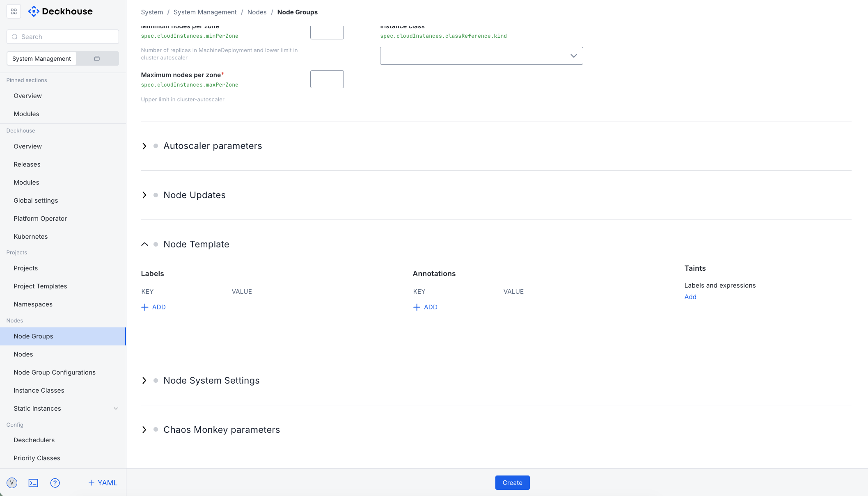Viewport: 868px width, 496px height.
Task: Focus the Maximum nodes per zone field
Action: (x=327, y=79)
